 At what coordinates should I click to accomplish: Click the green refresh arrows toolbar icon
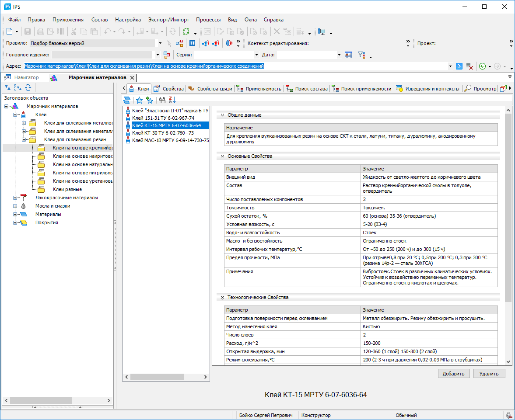click(186, 31)
